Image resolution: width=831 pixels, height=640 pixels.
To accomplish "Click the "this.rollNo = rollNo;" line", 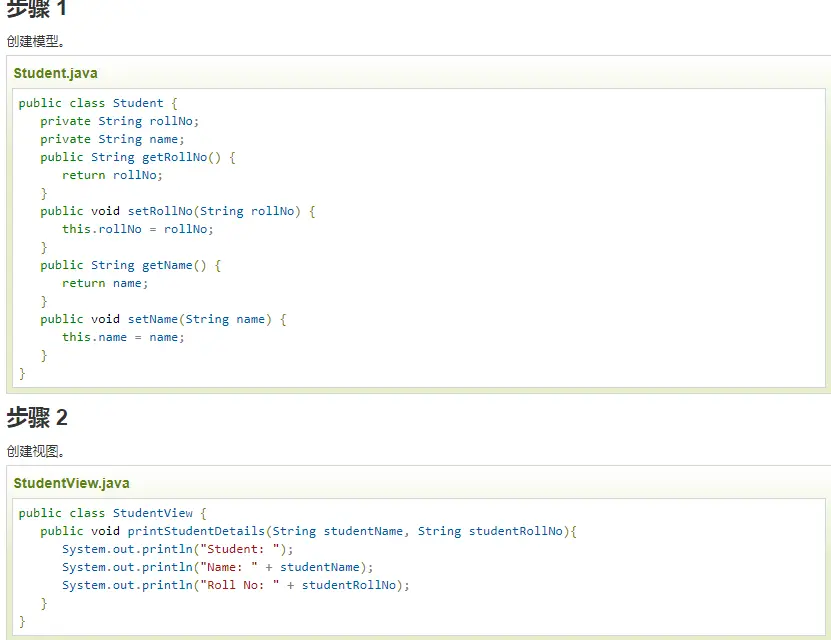I will coord(138,229).
